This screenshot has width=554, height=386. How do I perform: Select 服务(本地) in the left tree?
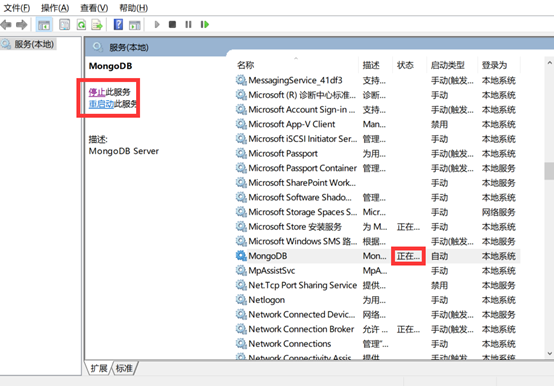click(34, 44)
